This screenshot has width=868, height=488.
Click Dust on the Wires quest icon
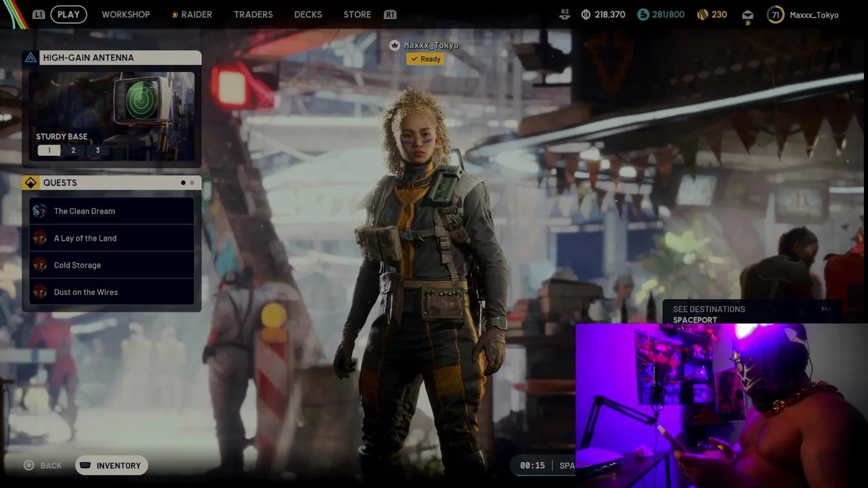tap(40, 292)
